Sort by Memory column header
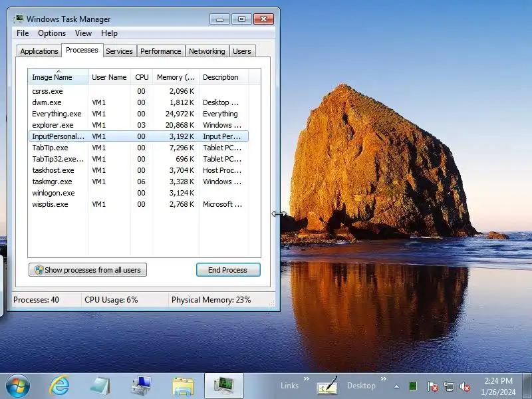Viewport: 532px width, 399px height. (176, 77)
